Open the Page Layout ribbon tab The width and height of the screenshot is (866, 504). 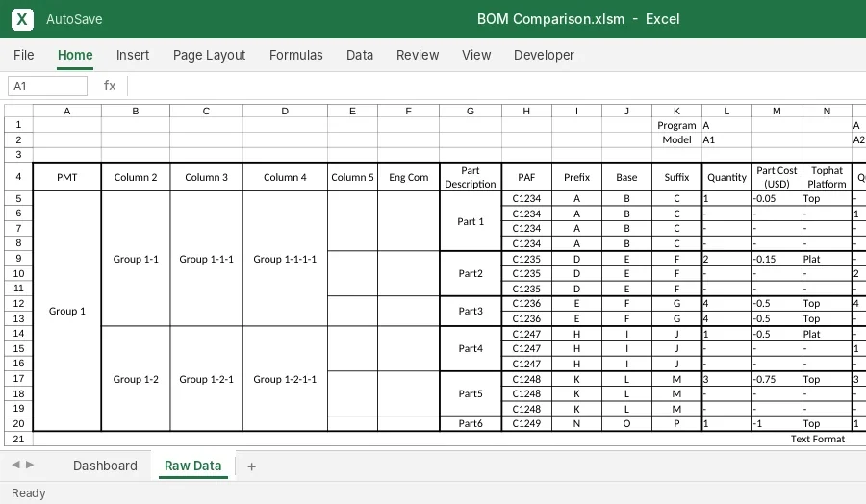[210, 55]
